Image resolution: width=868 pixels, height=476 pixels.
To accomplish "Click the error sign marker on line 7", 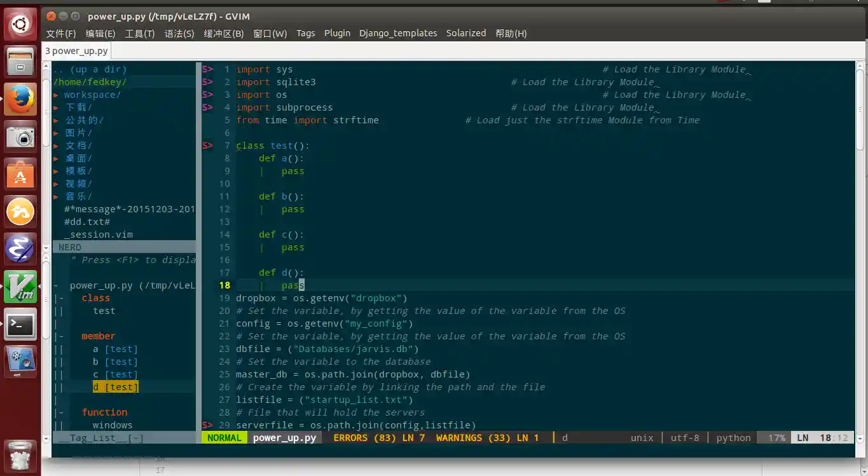I will click(208, 146).
